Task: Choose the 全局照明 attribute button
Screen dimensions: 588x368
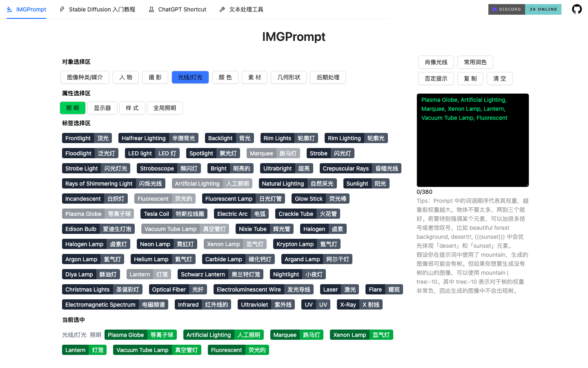Action: coord(165,108)
